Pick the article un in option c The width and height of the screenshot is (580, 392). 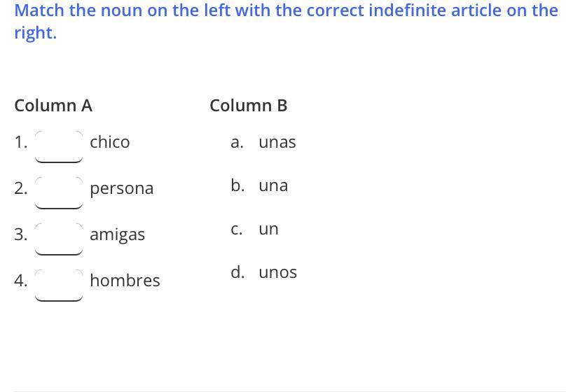click(268, 229)
